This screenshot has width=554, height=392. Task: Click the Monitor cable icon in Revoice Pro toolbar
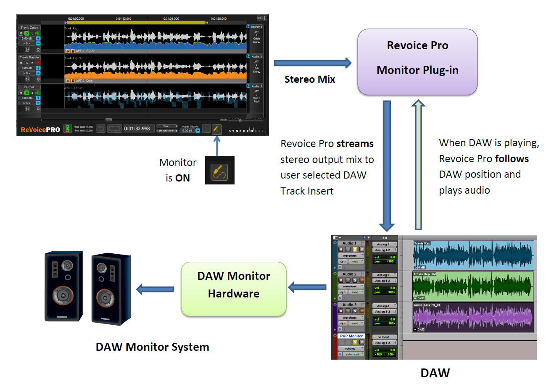click(216, 129)
